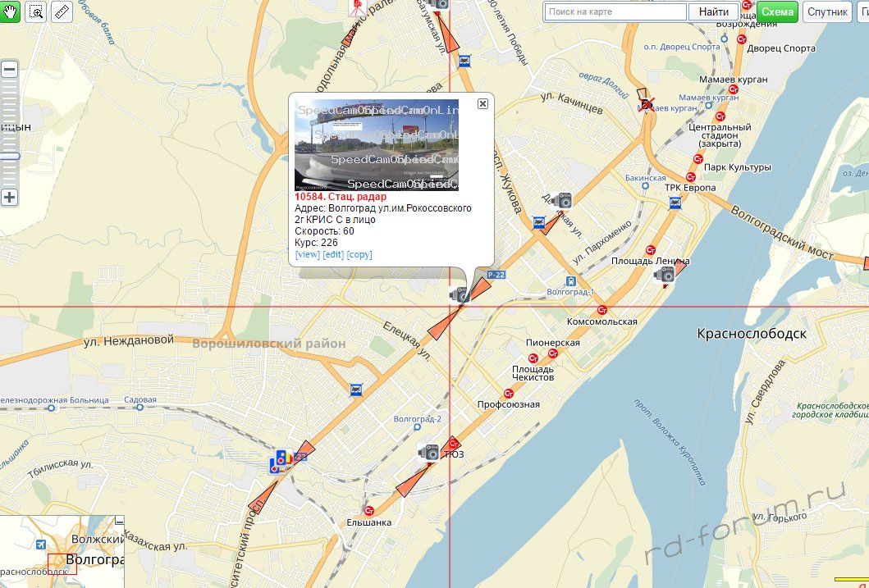Select the ruler distance tool

click(62, 11)
